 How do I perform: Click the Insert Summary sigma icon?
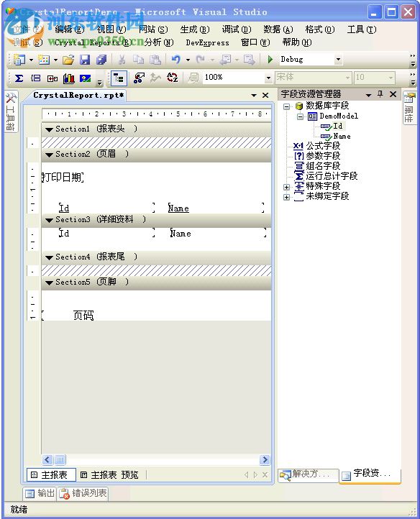(x=19, y=78)
